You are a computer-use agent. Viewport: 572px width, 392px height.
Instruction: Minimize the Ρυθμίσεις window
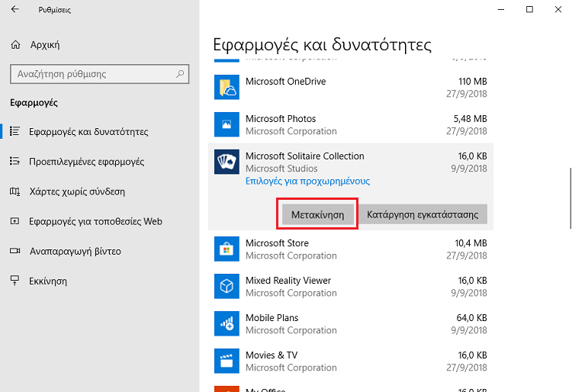(x=501, y=9)
